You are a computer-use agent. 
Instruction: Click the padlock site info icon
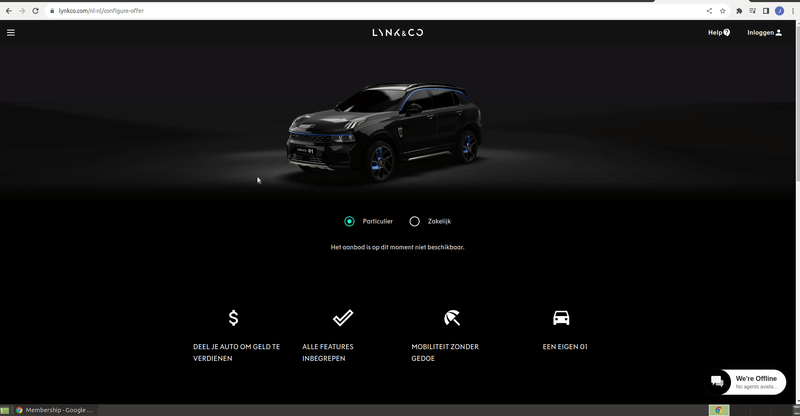pos(52,11)
